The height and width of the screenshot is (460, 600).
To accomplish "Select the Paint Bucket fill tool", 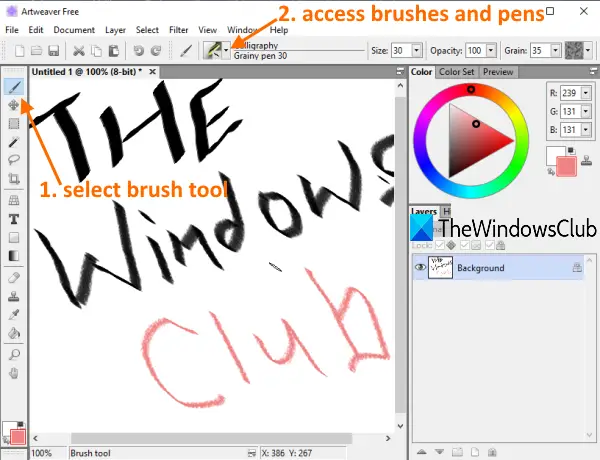I will tap(14, 333).
